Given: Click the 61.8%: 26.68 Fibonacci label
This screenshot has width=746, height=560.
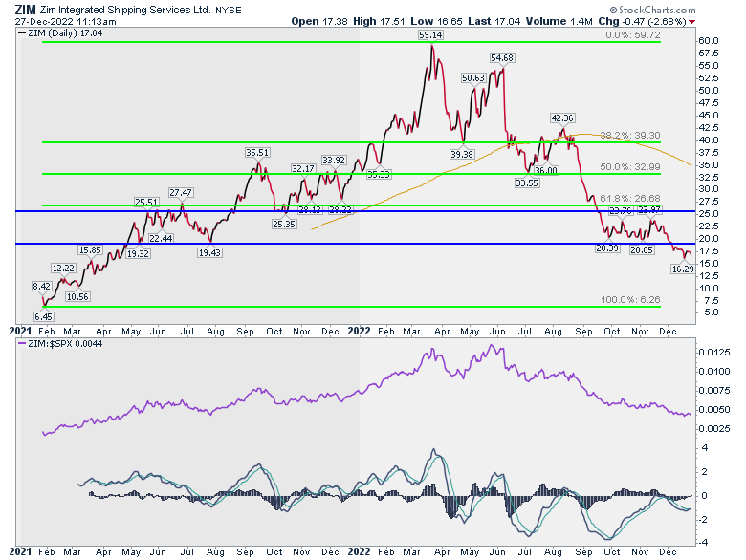Looking at the screenshot, I should pos(630,198).
